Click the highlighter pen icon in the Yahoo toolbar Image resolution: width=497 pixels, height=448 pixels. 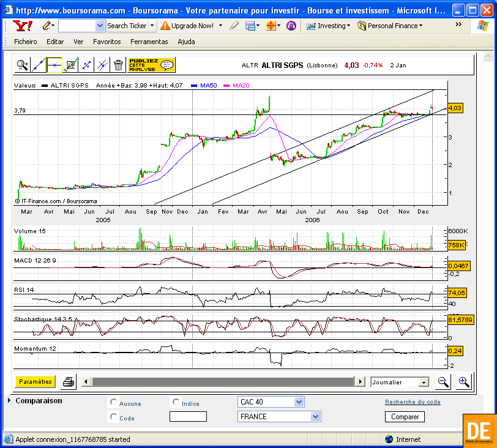pos(234,26)
